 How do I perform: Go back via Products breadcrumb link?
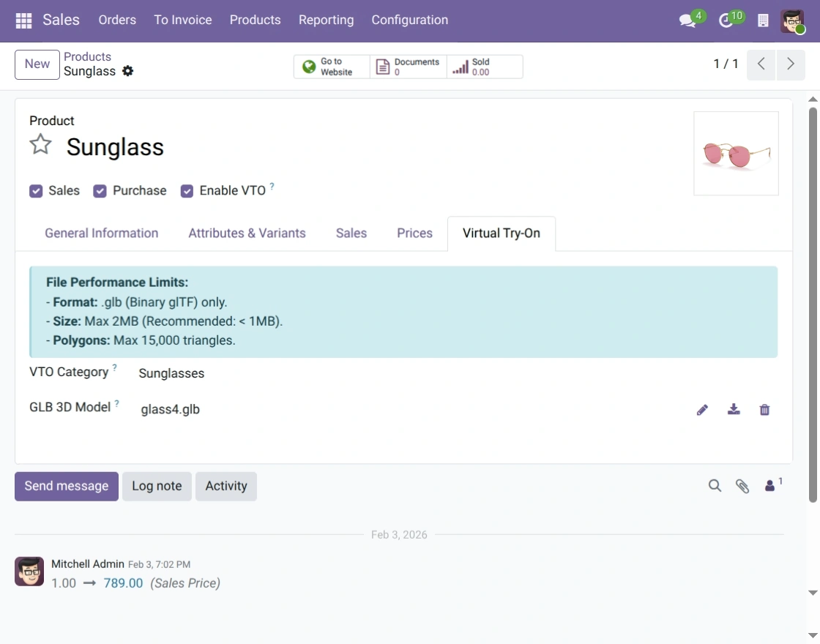pos(87,56)
